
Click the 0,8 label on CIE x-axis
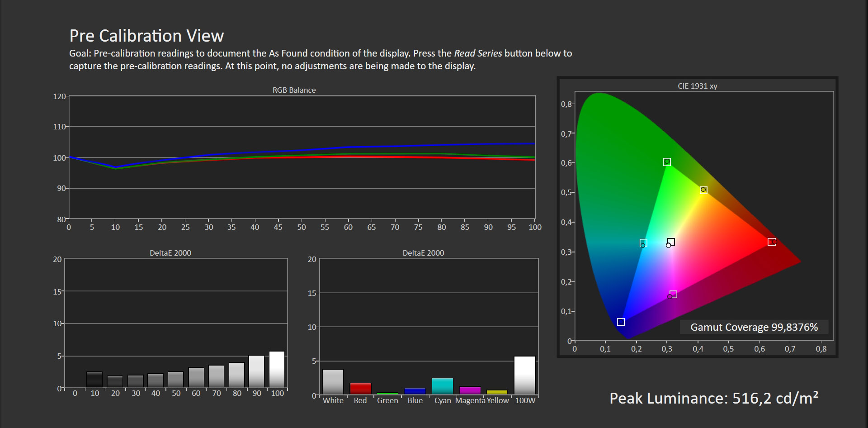click(821, 349)
